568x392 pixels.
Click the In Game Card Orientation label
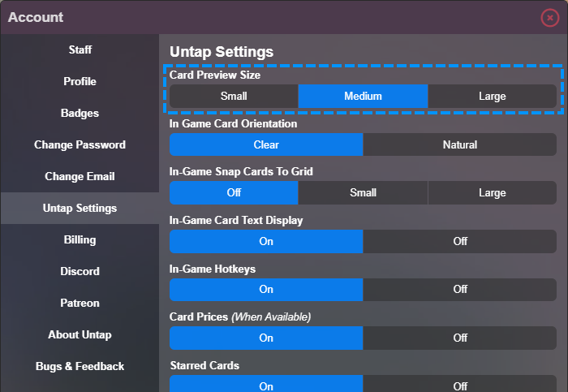click(x=233, y=123)
